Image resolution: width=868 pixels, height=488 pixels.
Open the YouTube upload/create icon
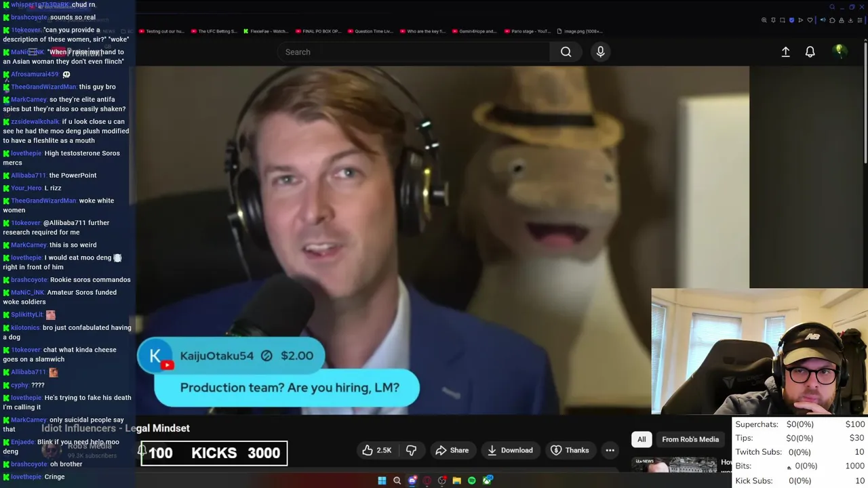pyautogui.click(x=785, y=52)
